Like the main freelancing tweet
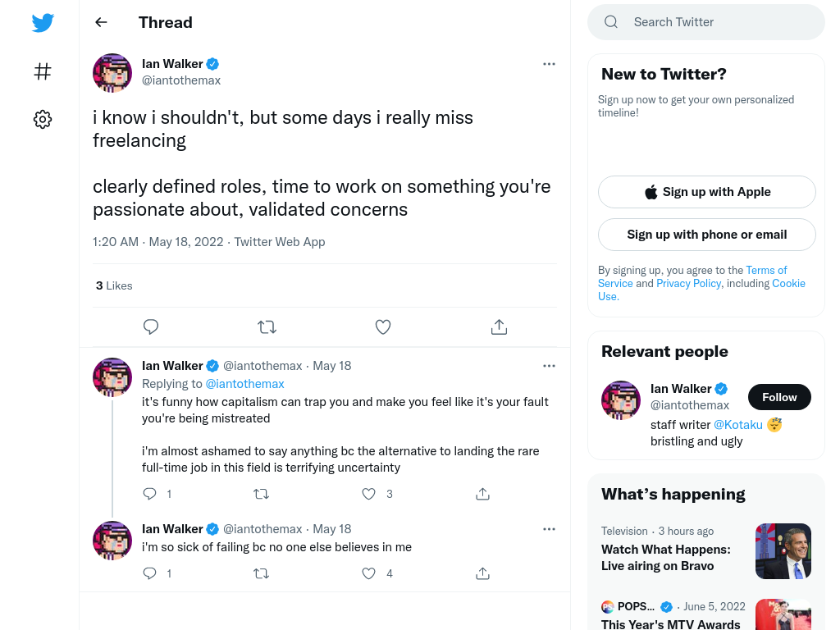The image size is (840, 630). [x=383, y=326]
